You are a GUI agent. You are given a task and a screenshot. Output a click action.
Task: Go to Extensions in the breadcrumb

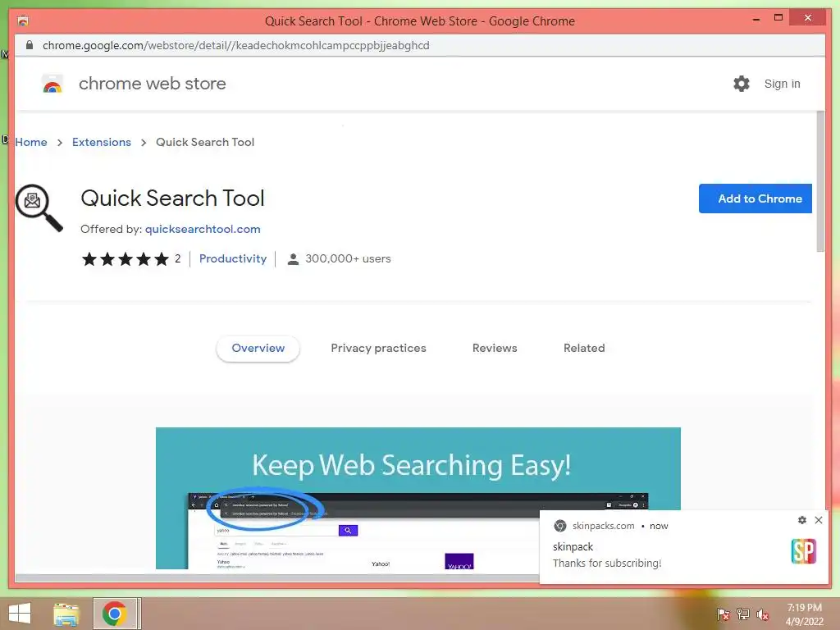point(101,142)
